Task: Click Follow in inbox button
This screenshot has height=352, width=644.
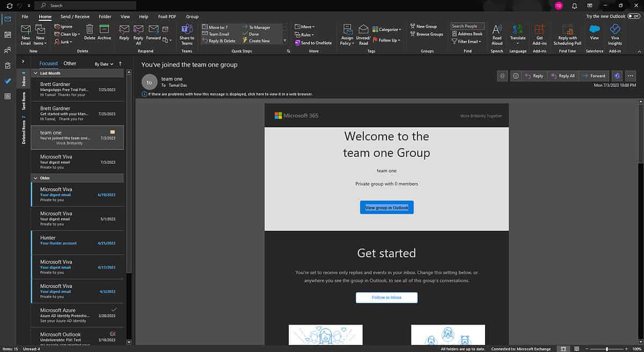Action: (x=386, y=297)
